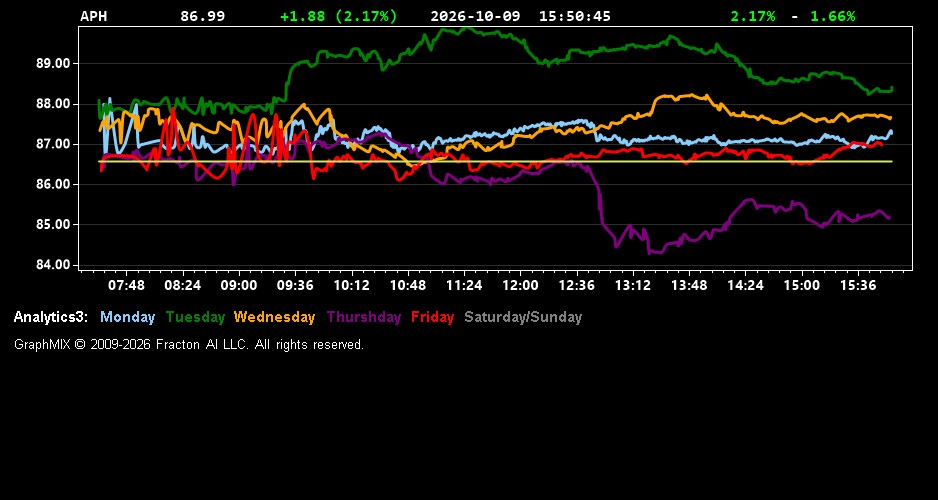
Task: Click the 10:12 time axis label
Action: 351,285
